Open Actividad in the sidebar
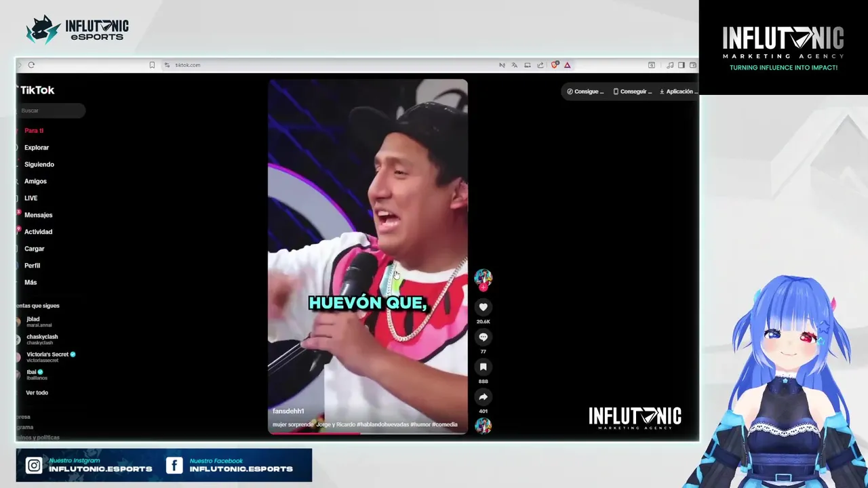 click(38, 232)
